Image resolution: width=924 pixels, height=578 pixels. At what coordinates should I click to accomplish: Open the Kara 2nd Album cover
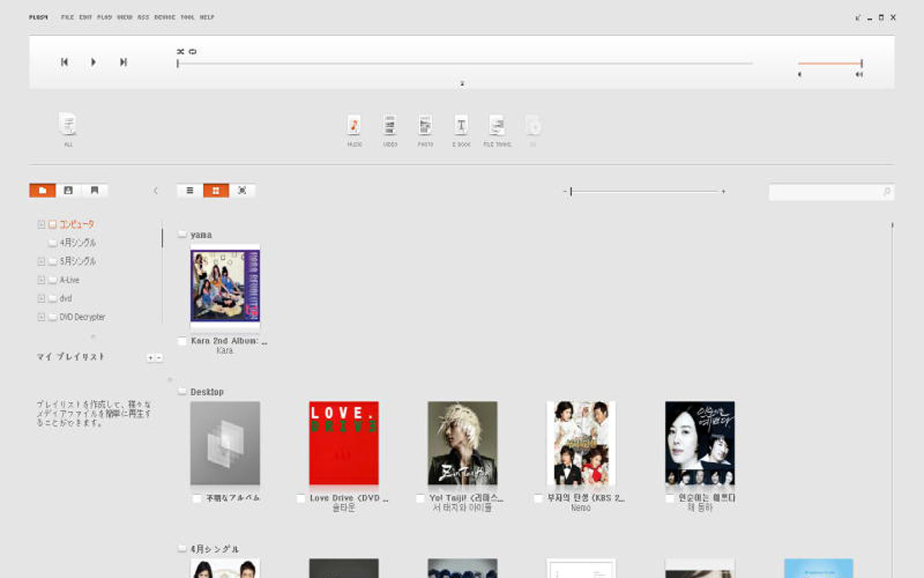click(225, 286)
